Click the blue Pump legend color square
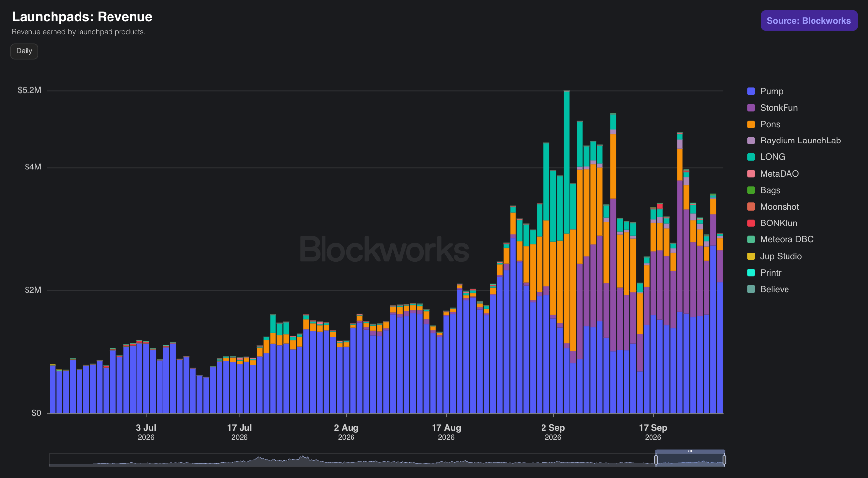The width and height of the screenshot is (868, 478). coord(751,91)
